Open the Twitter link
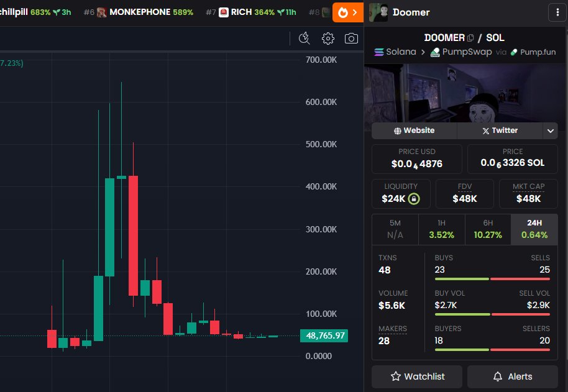Viewport: 568px width, 392px height. point(500,130)
